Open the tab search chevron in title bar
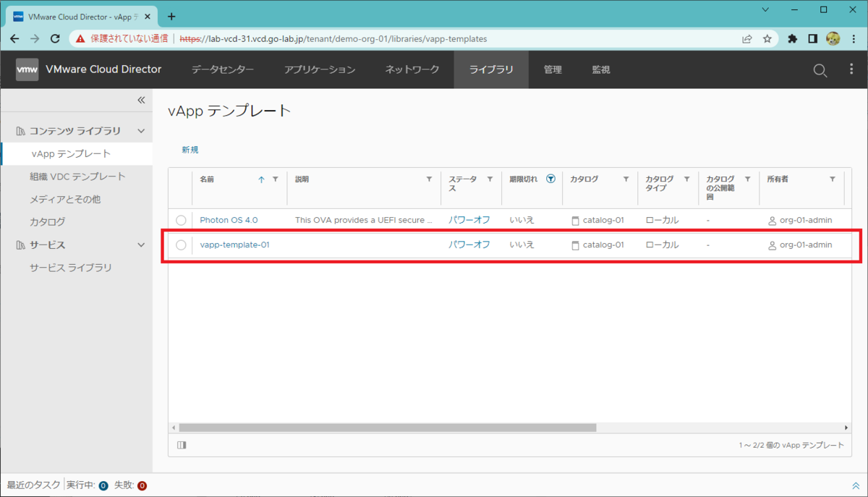The height and width of the screenshot is (497, 868). pos(765,10)
